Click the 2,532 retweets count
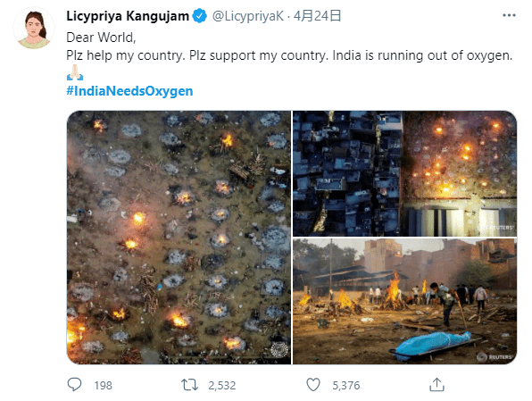Viewport: 532px width, 401px height. [x=222, y=386]
